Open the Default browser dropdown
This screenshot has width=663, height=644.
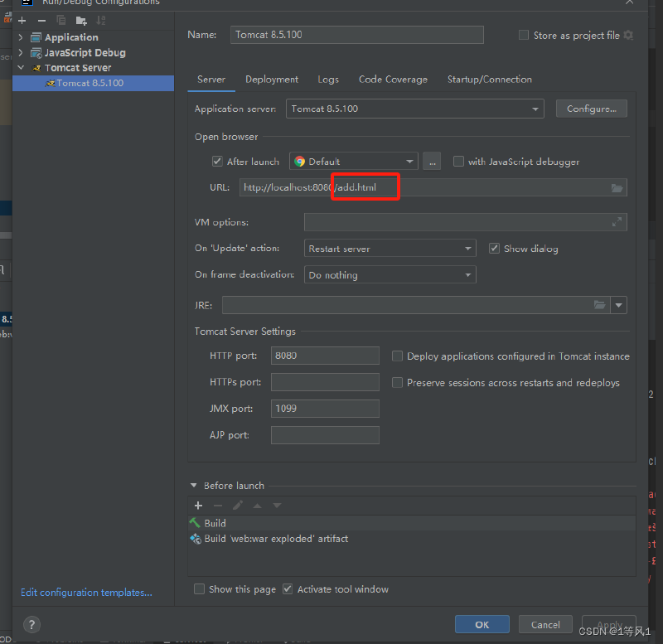pos(354,162)
